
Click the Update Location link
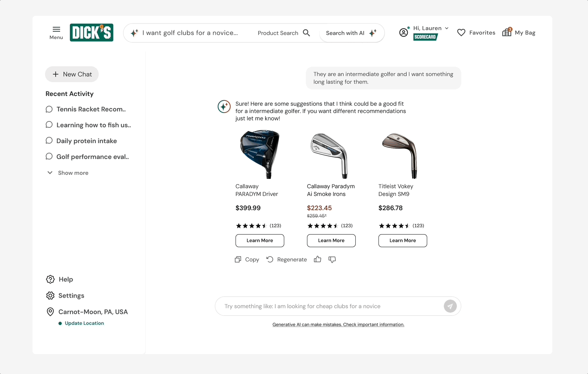click(x=84, y=323)
